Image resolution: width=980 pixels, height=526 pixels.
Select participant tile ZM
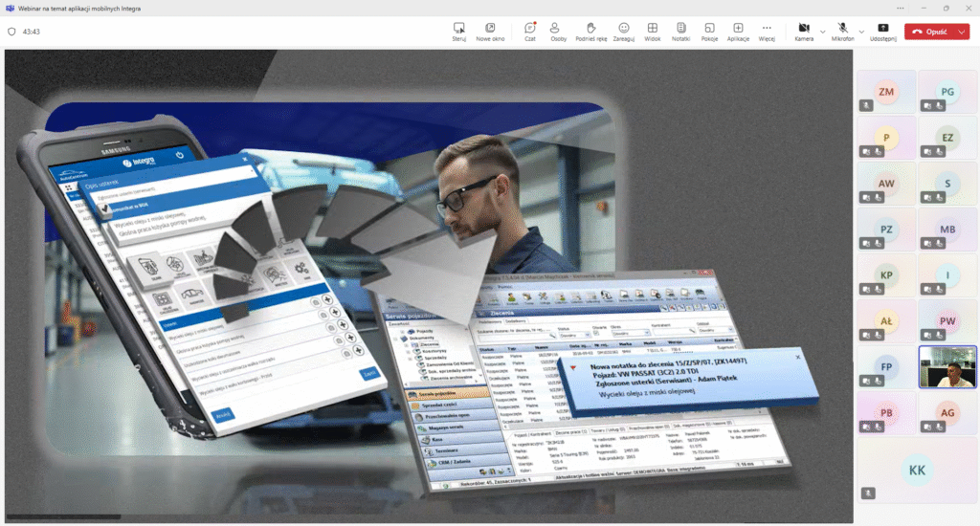click(886, 92)
